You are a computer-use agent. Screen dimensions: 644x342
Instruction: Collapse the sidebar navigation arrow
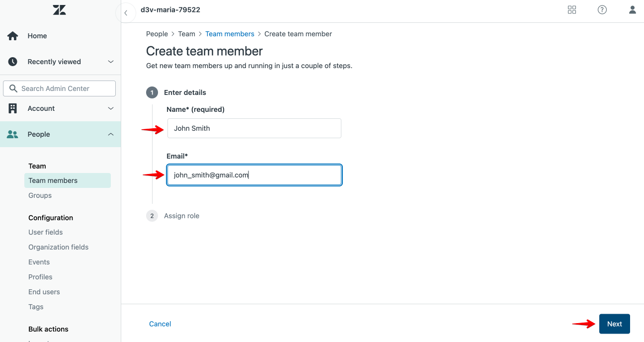(126, 13)
